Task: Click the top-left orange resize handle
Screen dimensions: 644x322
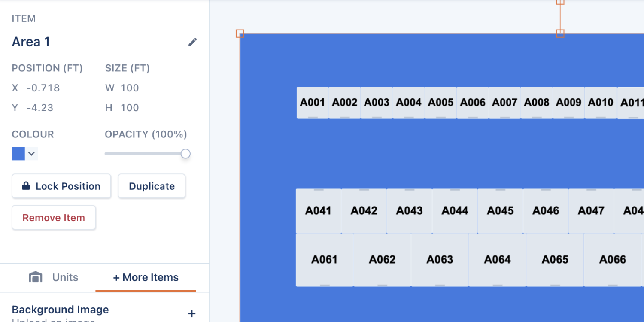Action: coord(240,33)
